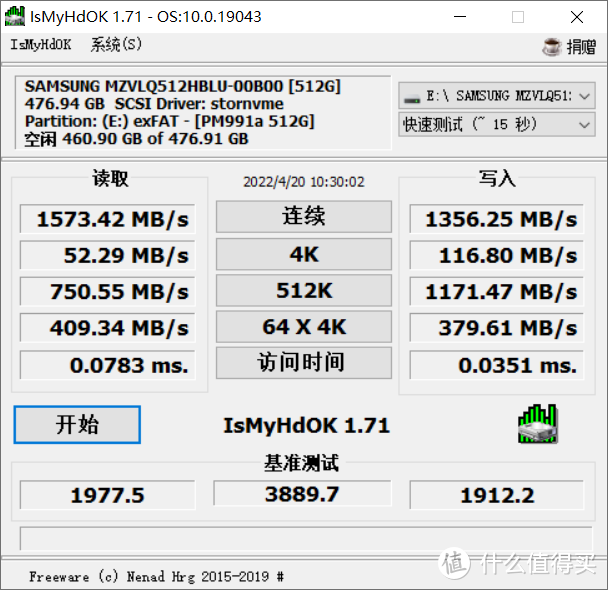Click the 访问时间 access time button

(x=304, y=363)
